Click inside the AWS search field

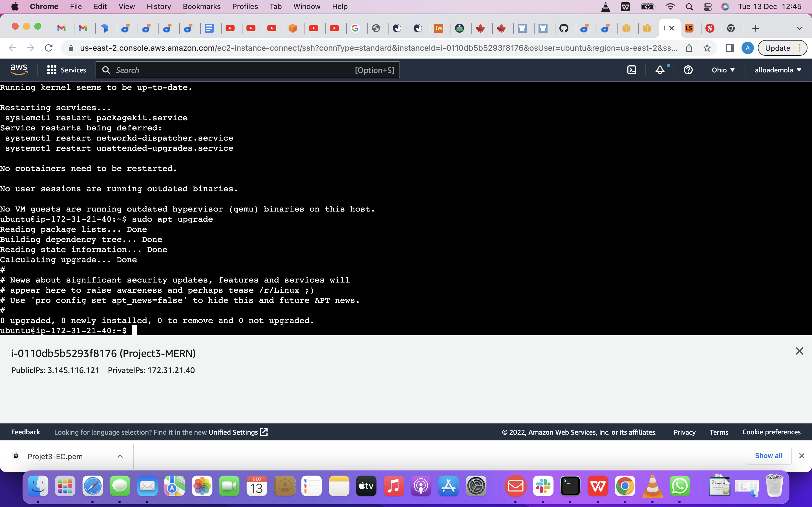[235, 70]
